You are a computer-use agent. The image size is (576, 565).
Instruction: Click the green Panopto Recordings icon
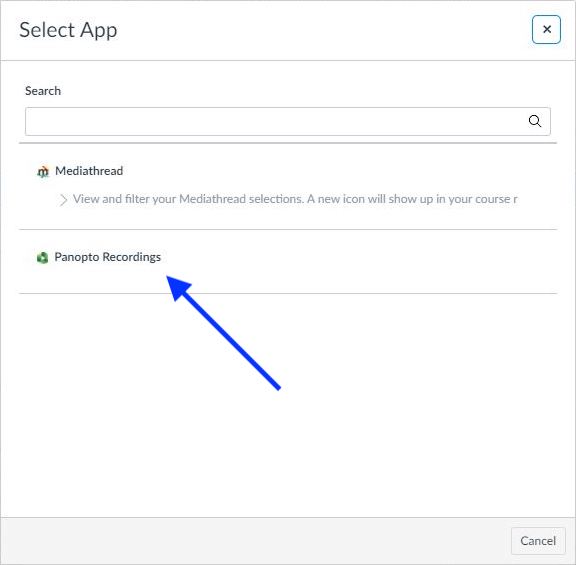[x=43, y=258]
